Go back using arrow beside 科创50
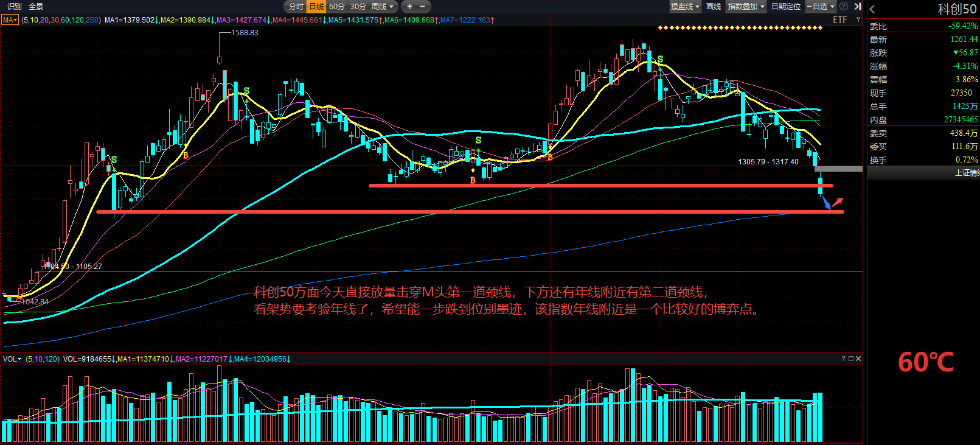Viewport: 980px width, 445px height. click(x=872, y=9)
